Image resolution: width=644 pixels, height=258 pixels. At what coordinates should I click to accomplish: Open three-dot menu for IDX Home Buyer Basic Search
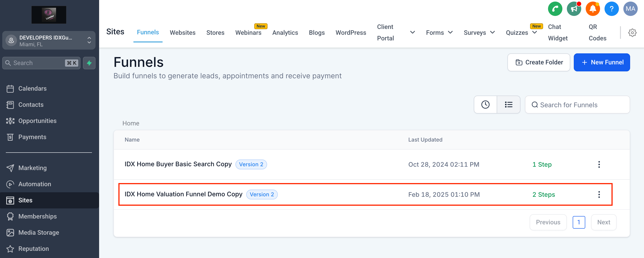pyautogui.click(x=599, y=164)
